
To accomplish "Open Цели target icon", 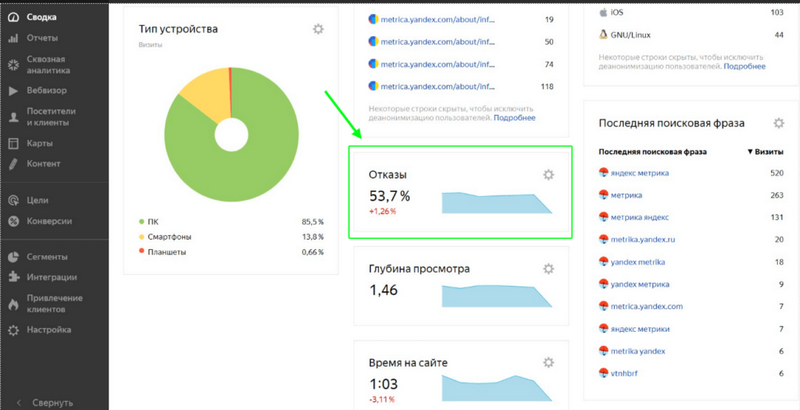I will (14, 201).
